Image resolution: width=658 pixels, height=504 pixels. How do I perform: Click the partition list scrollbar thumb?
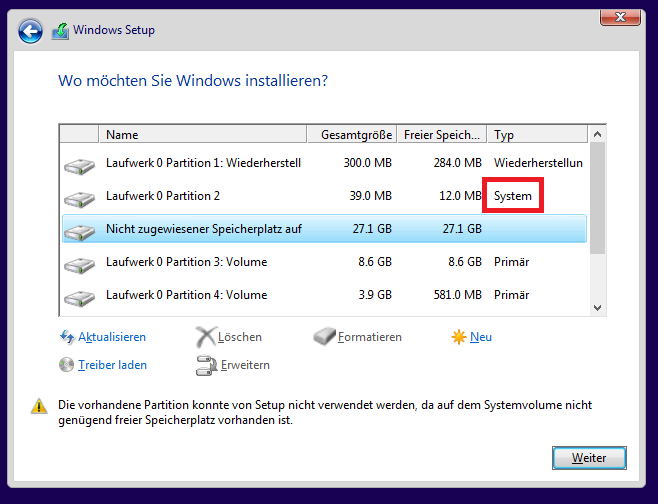tap(598, 198)
